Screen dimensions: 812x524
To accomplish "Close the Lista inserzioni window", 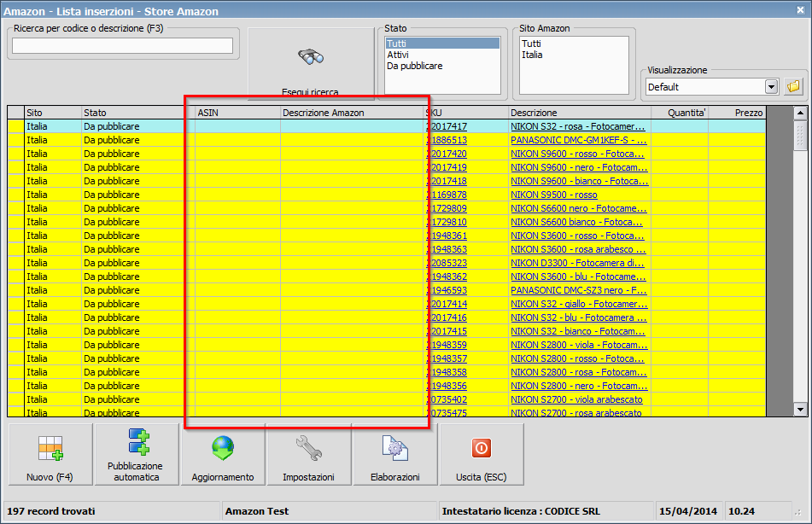I will pos(801,10).
